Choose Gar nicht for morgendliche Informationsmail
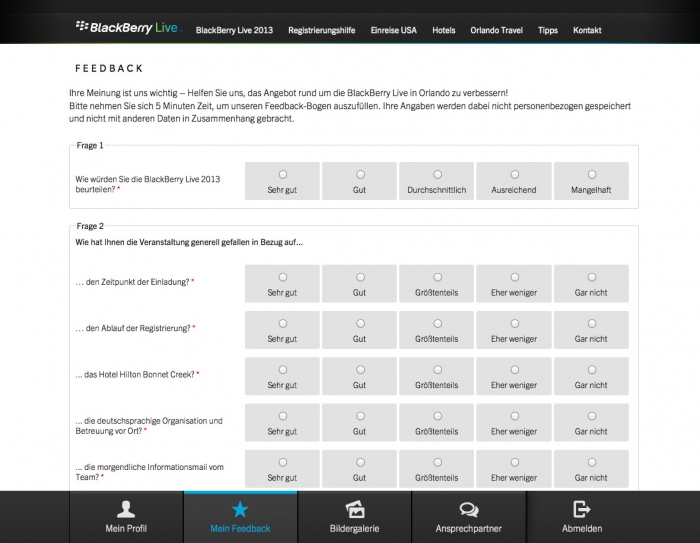This screenshot has height=543, width=700. coord(592,462)
